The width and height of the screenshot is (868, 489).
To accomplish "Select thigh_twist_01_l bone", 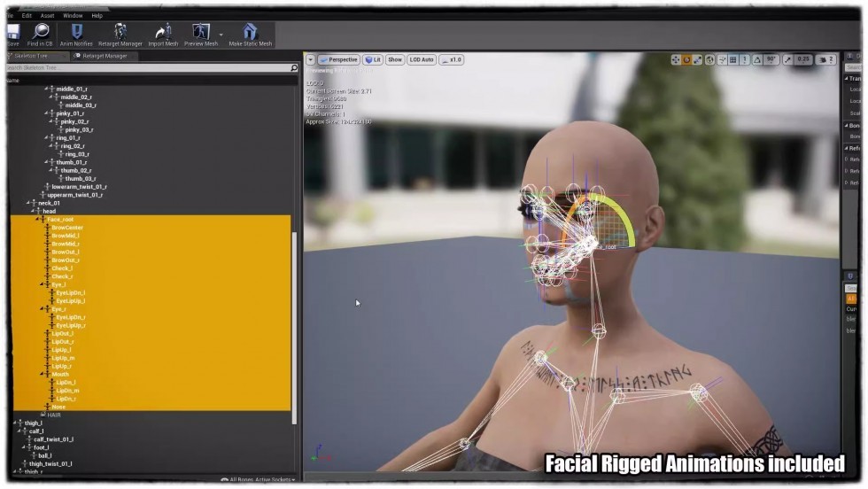I will coord(50,464).
